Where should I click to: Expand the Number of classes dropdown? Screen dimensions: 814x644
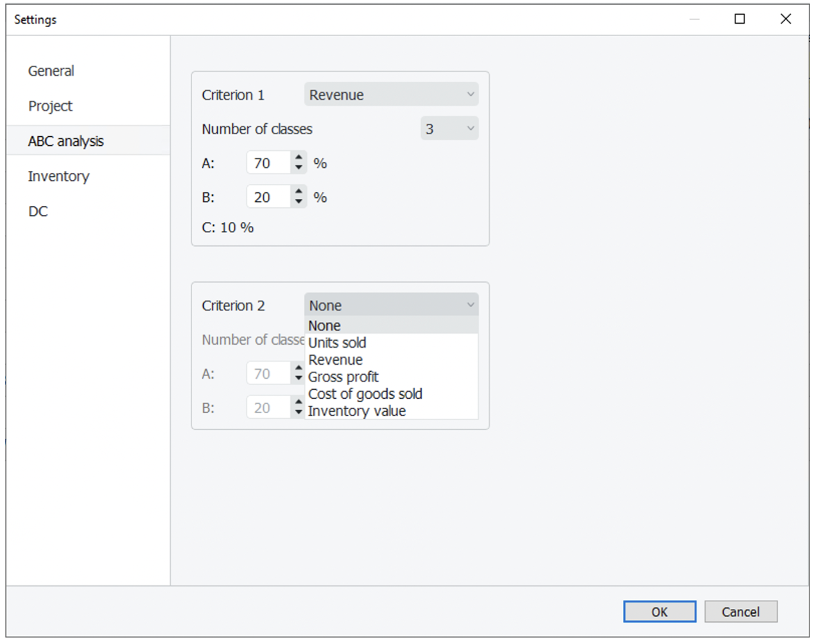point(449,129)
